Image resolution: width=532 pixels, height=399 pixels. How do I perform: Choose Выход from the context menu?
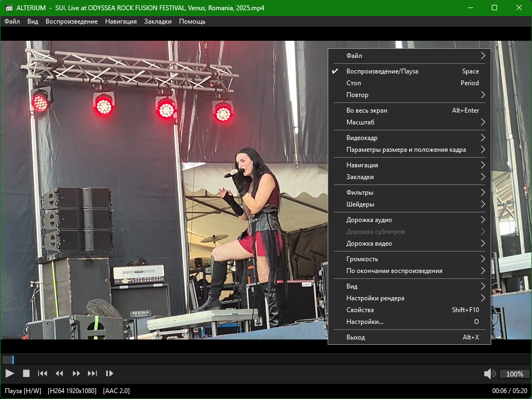click(356, 337)
